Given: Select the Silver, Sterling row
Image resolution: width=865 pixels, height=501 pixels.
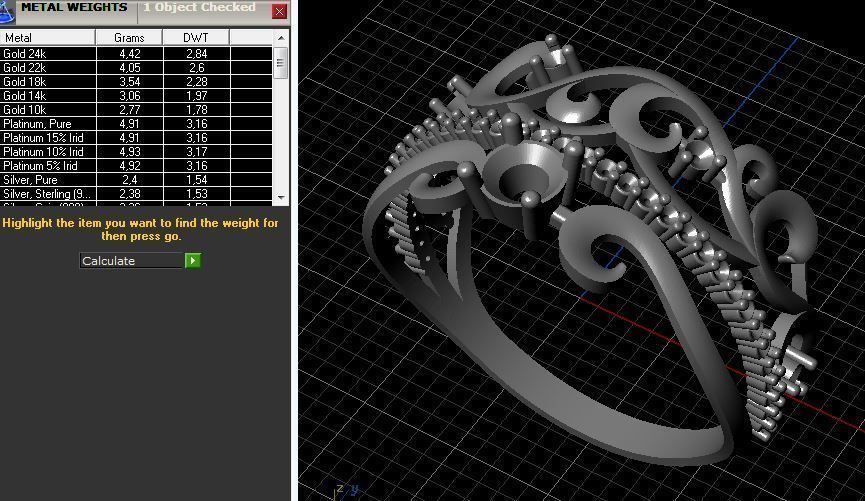Looking at the screenshot, I should [136, 194].
